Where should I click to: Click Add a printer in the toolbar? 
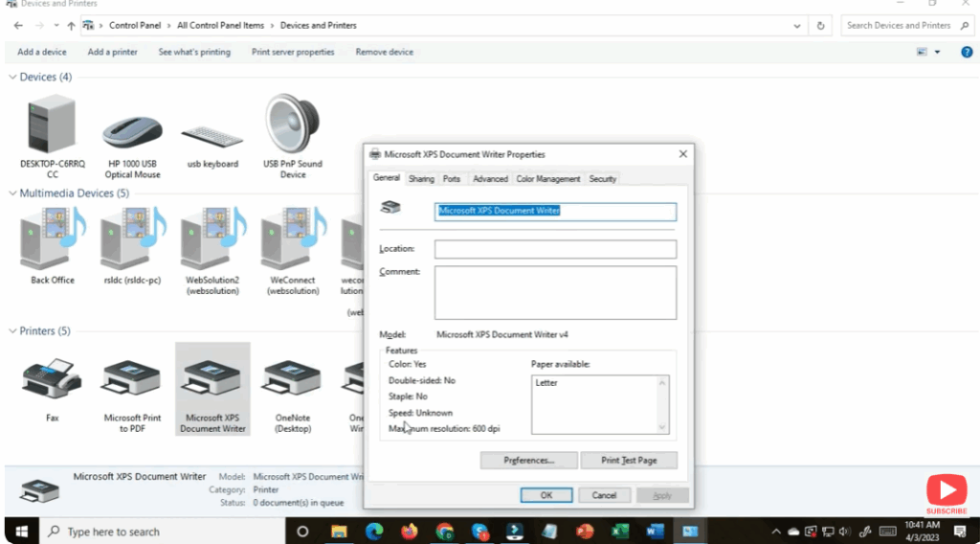tap(112, 52)
